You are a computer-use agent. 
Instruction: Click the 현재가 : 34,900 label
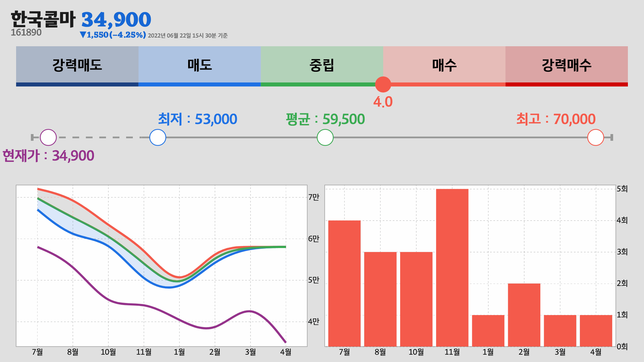point(49,156)
